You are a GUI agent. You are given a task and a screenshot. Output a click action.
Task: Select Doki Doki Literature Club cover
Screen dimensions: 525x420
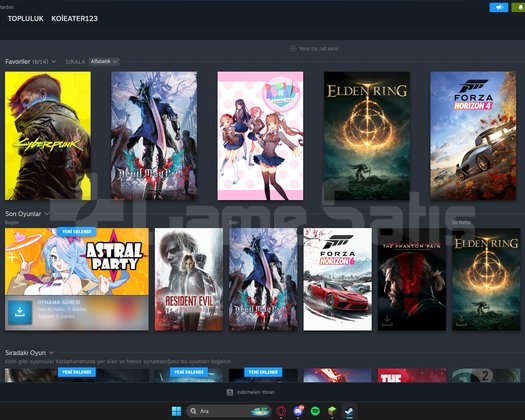[x=260, y=136]
